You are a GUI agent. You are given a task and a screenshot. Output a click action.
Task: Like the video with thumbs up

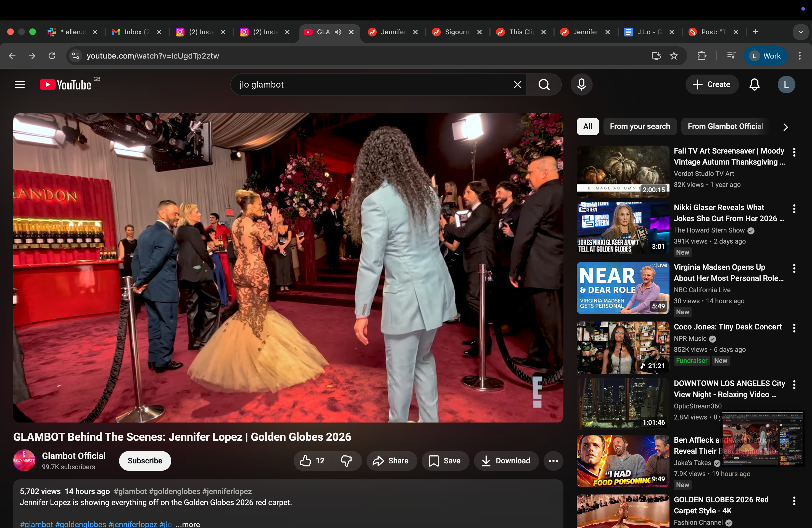312,461
